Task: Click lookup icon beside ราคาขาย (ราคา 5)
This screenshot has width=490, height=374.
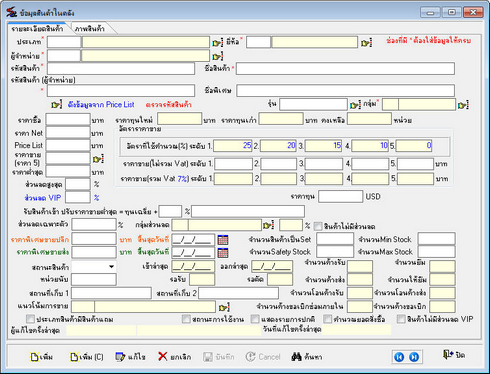Action: (x=98, y=159)
